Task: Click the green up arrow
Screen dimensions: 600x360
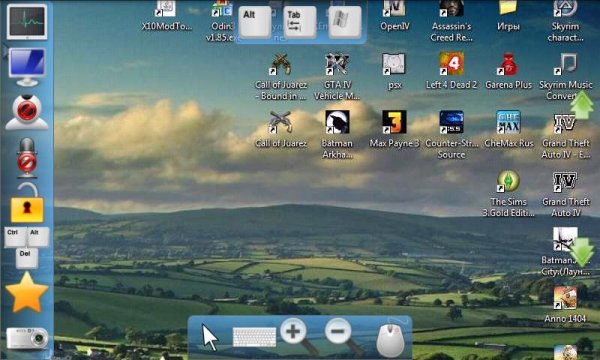Action: pos(582,104)
